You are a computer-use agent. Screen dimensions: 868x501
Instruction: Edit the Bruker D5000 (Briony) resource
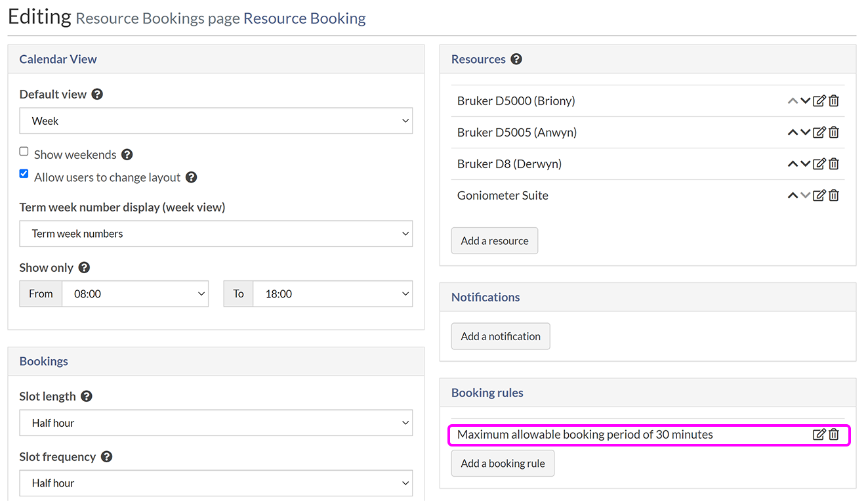[x=819, y=101]
